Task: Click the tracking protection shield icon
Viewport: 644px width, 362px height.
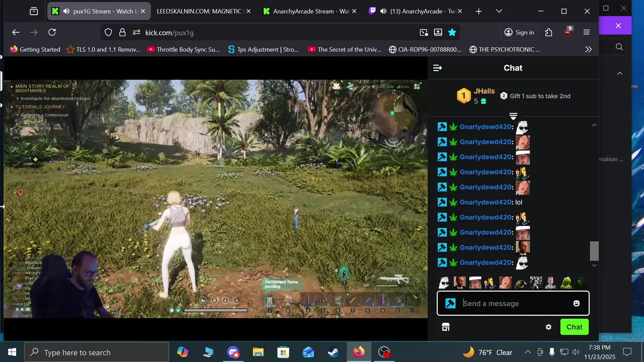Action: coord(108,32)
